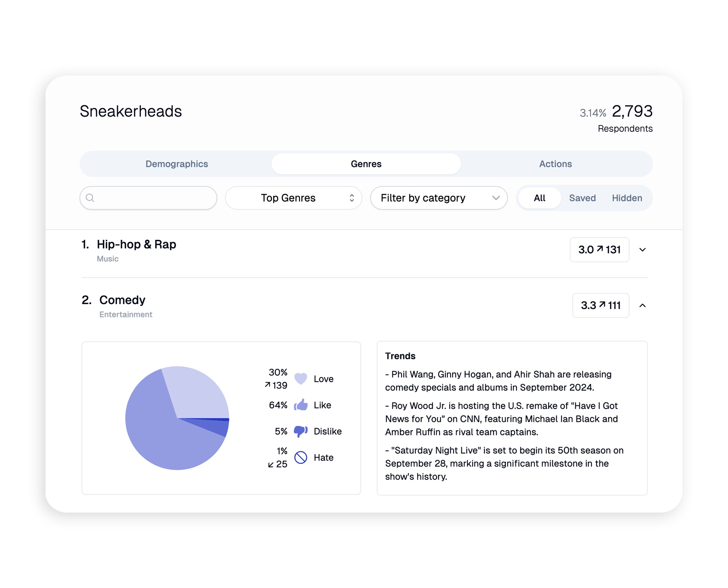Click the up arrow beside Love's 139
The image size is (728, 588).
point(268,385)
